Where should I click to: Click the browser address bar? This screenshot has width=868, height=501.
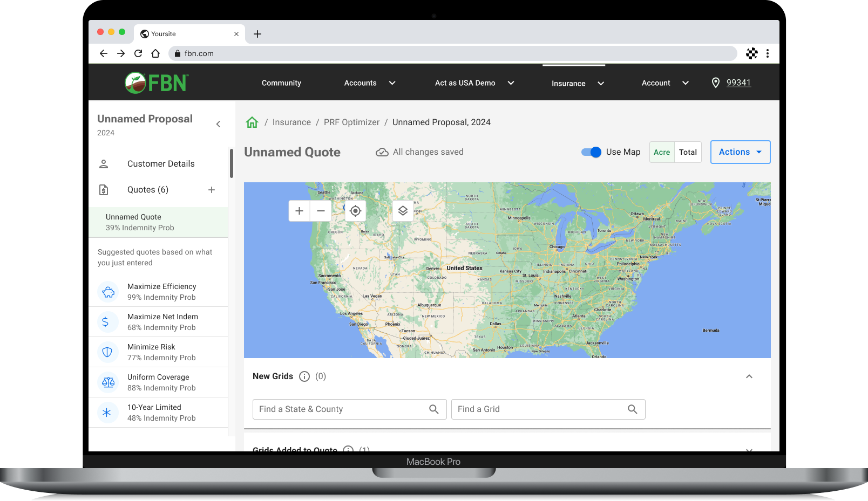452,53
